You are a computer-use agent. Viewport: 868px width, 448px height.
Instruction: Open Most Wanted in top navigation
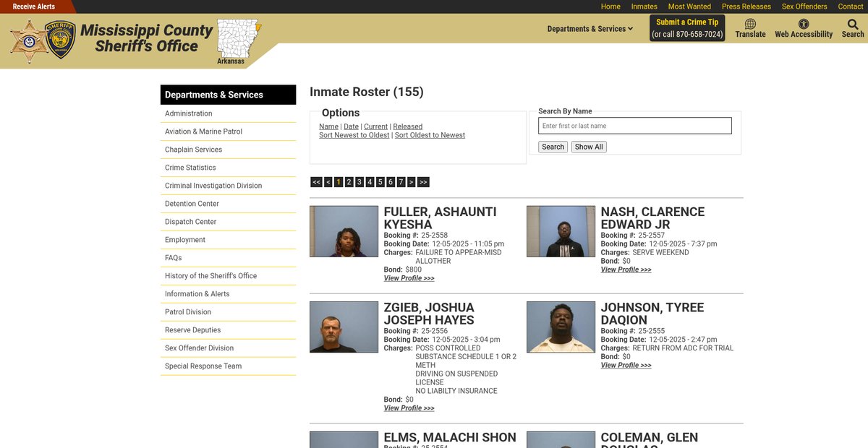689,7
